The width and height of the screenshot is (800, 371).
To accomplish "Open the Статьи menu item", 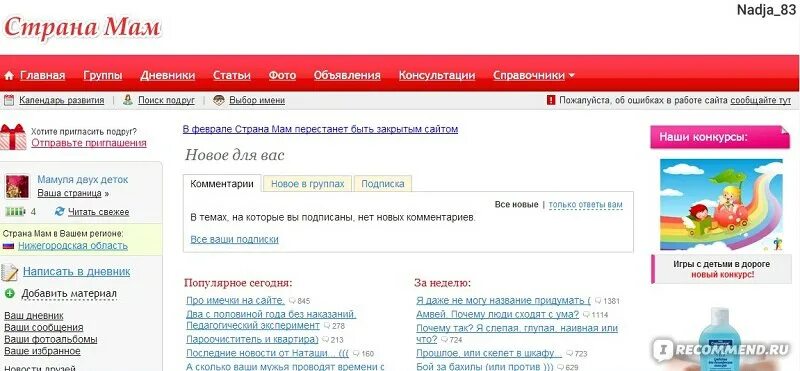I will click(232, 76).
